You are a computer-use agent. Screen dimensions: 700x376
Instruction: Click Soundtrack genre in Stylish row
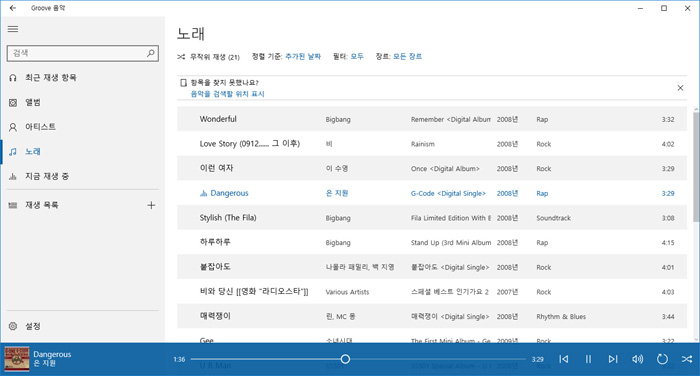[553, 218]
